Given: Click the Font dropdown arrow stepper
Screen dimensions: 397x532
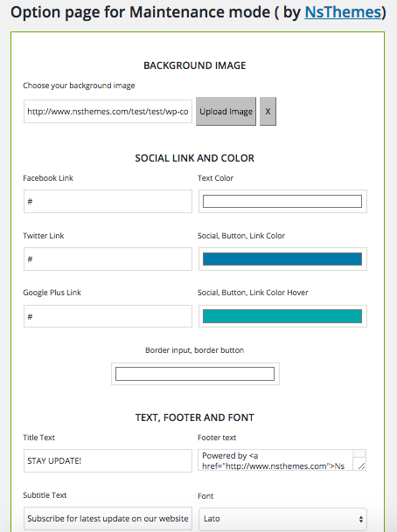Looking at the screenshot, I should click(360, 519).
